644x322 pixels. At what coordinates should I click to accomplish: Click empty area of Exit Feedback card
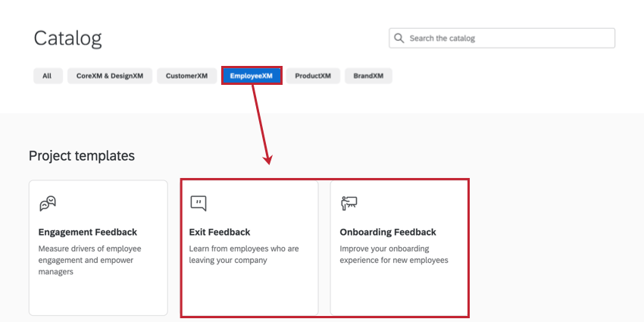pos(250,292)
